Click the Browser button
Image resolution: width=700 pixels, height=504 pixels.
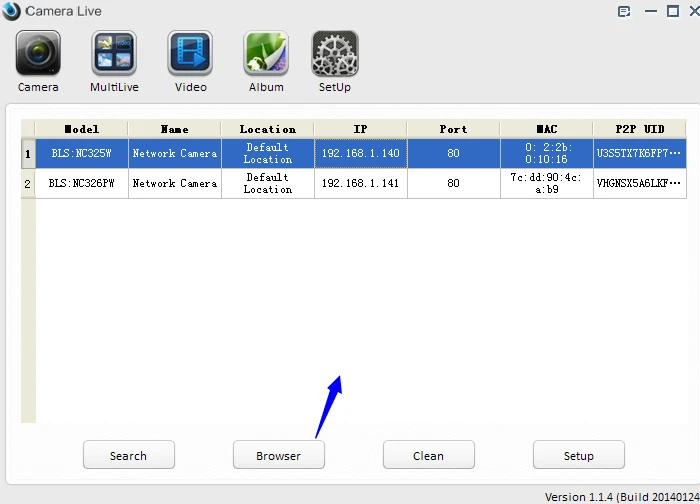[x=279, y=455]
